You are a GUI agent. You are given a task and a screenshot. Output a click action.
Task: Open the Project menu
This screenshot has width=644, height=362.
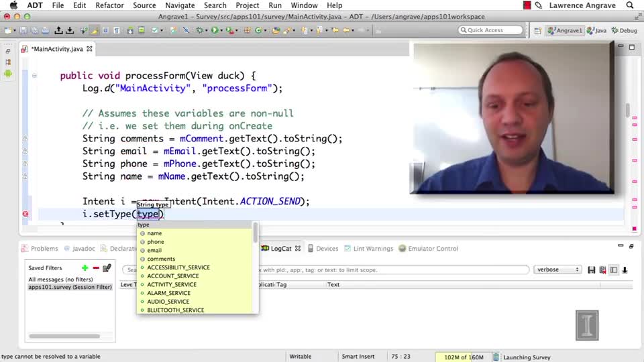248,5
